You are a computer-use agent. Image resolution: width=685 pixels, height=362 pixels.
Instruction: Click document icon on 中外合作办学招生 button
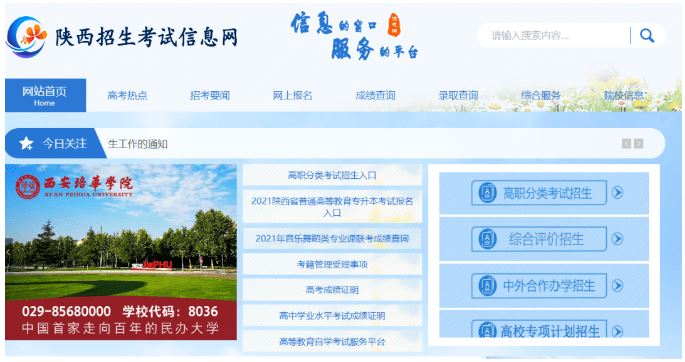pyautogui.click(x=487, y=286)
